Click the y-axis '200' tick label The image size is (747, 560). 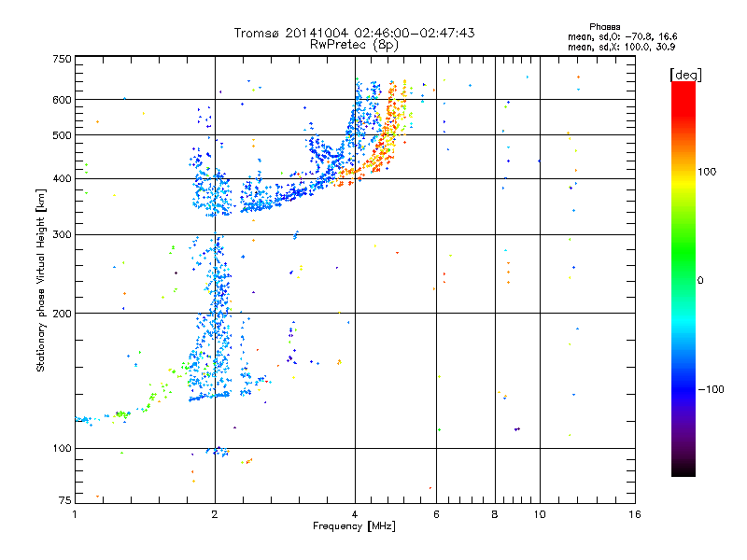click(63, 314)
